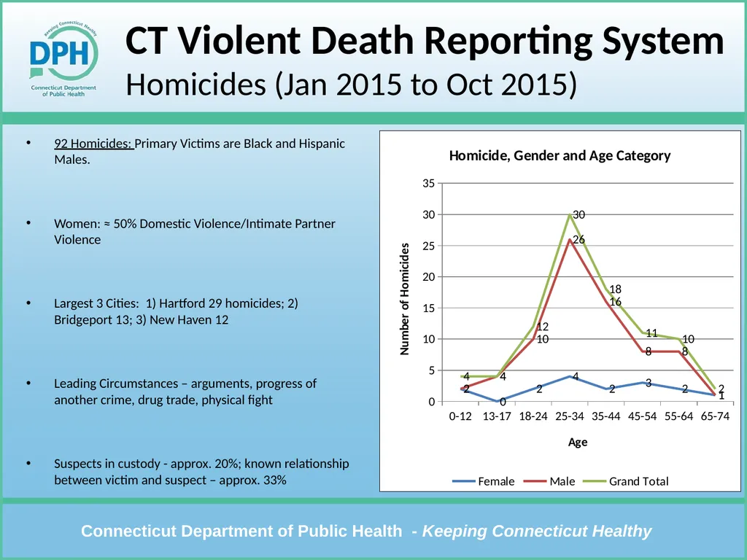Click the italic 'Keeping Connecticut Healthy' footer text
The image size is (747, 560).
537,531
